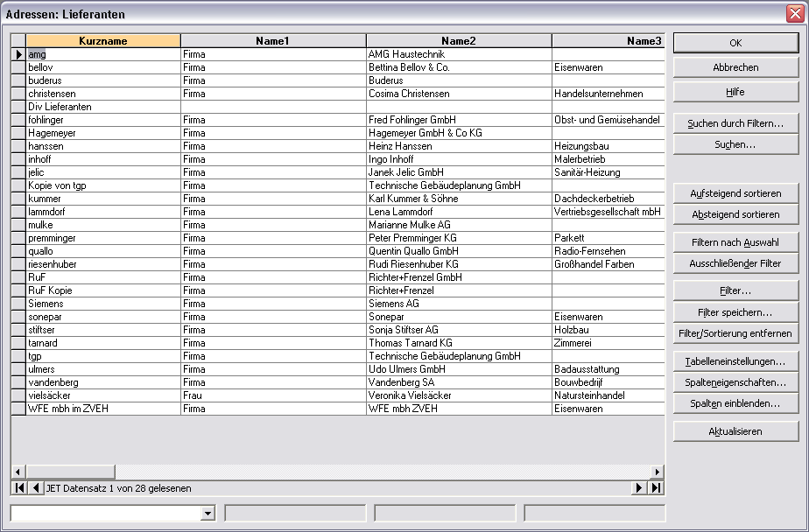The height and width of the screenshot is (532, 809).
Task: Select row marker of amg record
Action: point(18,54)
